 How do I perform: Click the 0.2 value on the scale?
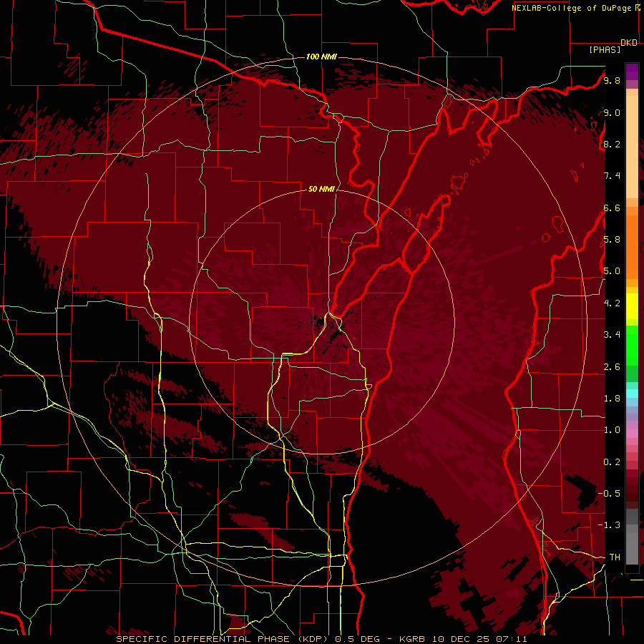612,462
